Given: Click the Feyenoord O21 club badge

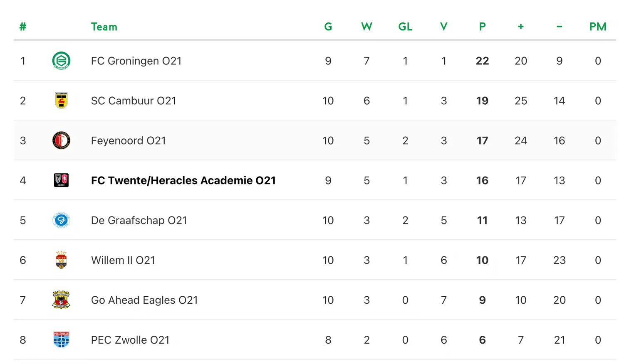Looking at the screenshot, I should point(61,140).
